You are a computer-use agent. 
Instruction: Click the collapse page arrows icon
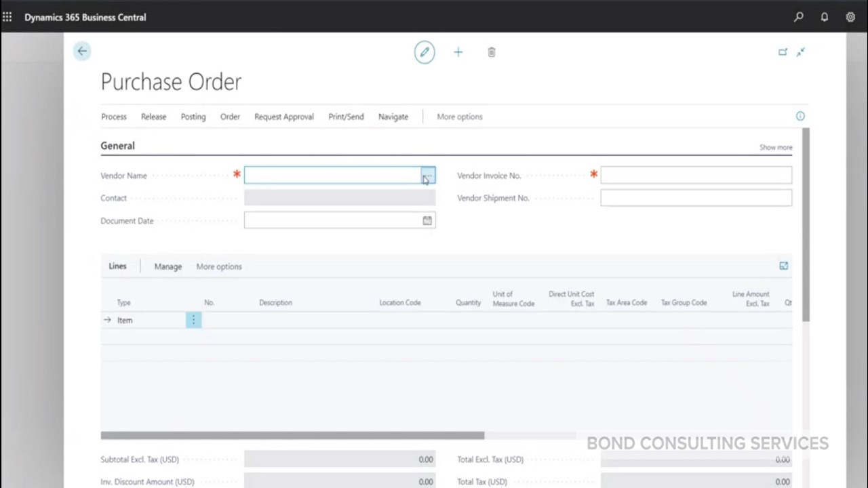[801, 52]
